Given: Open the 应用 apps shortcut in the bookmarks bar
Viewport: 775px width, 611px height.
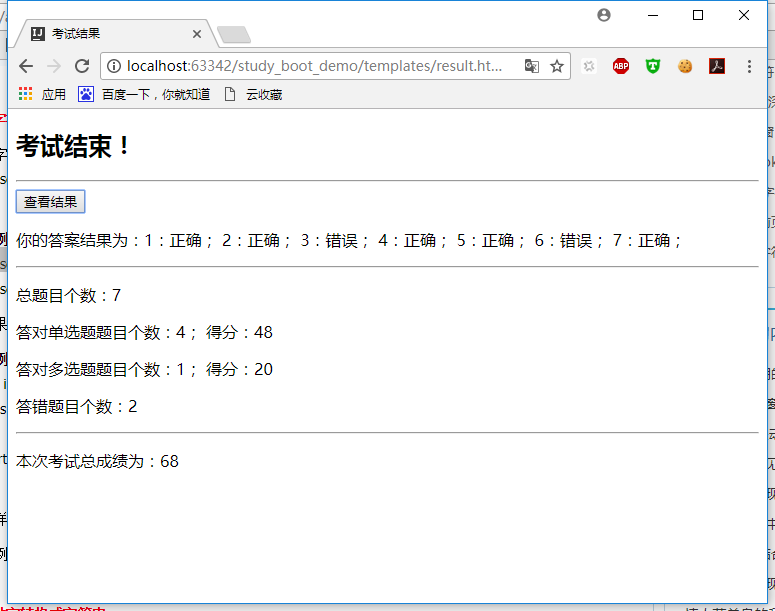Looking at the screenshot, I should (42, 94).
